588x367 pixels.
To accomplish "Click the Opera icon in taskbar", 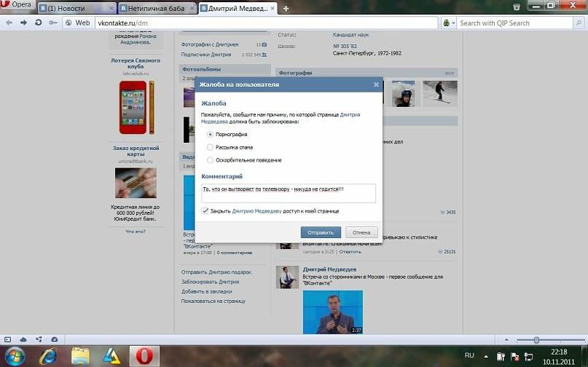I will click(x=144, y=356).
